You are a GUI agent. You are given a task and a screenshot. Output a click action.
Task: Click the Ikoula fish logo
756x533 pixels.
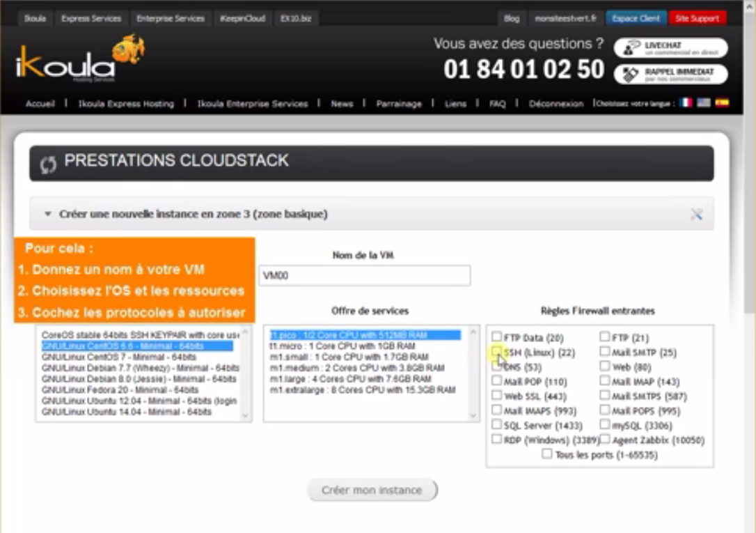(80, 59)
